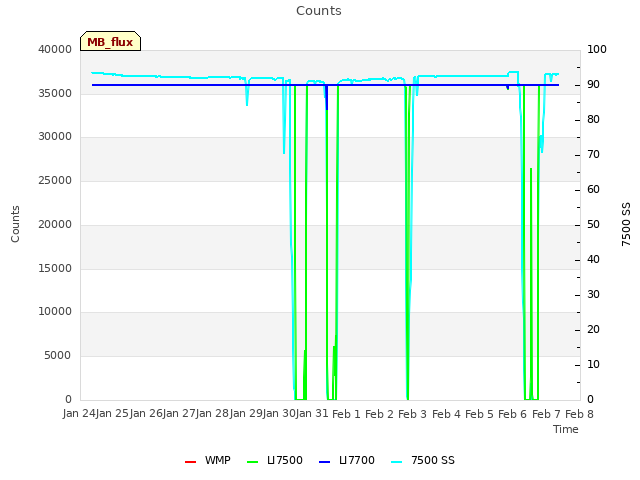Click the 20000 left axis value

click(55, 224)
